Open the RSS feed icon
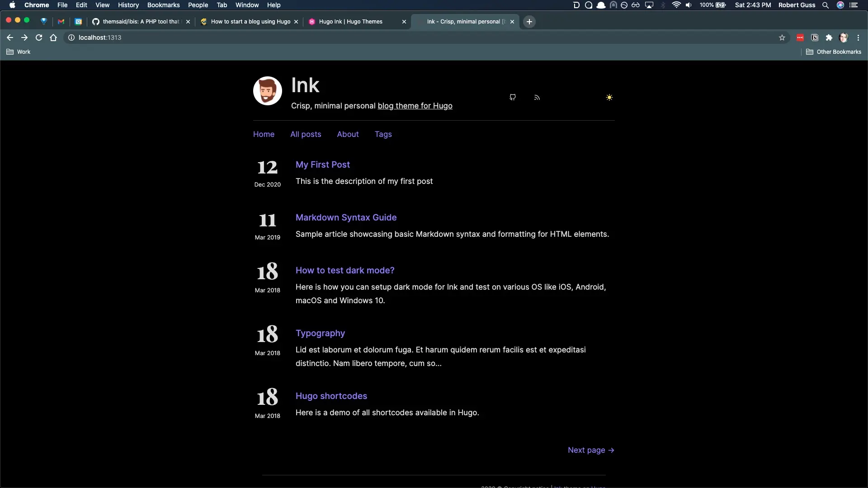This screenshot has height=488, width=868. coord(537,98)
